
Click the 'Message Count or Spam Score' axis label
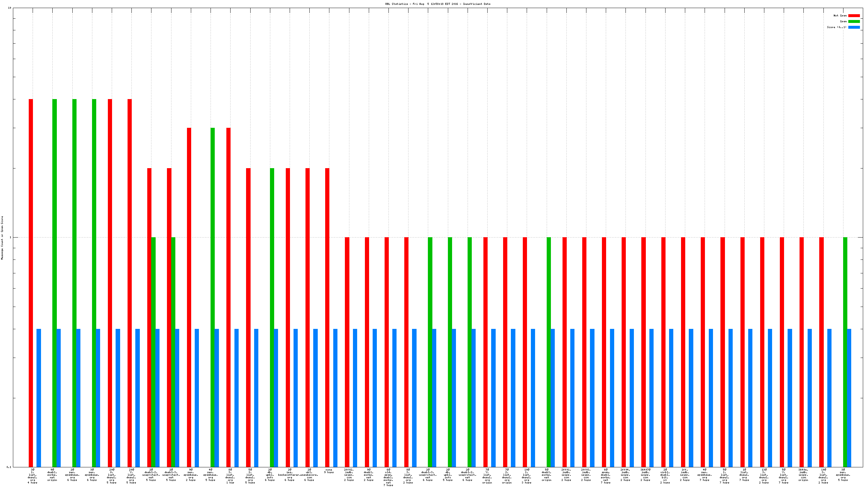click(x=2, y=238)
